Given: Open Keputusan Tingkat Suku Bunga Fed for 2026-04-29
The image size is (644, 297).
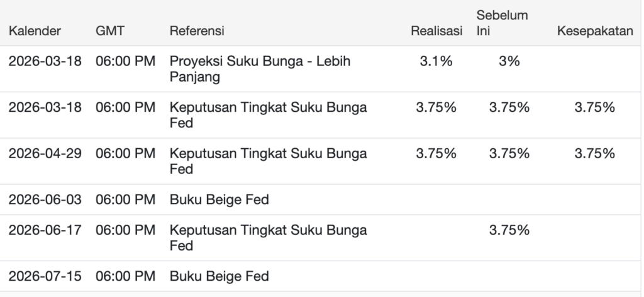Looking at the screenshot, I should pyautogui.click(x=268, y=161).
